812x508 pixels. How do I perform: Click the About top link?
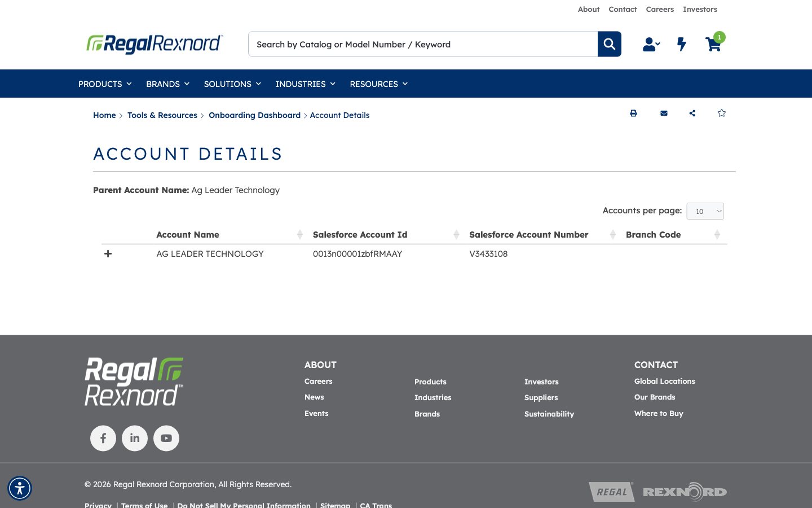tap(589, 9)
